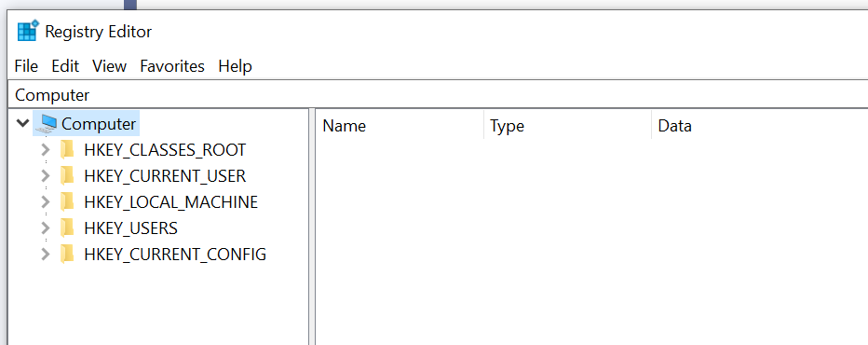This screenshot has height=345, width=868.
Task: Collapse the Computer tree node
Action: coord(23,123)
